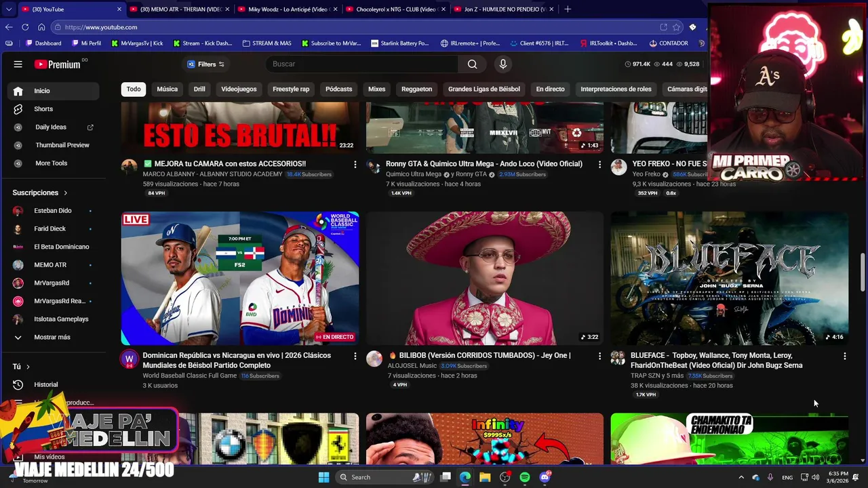Select the Pódcasts filter chip
Screen dimensions: 868x488
338,89
